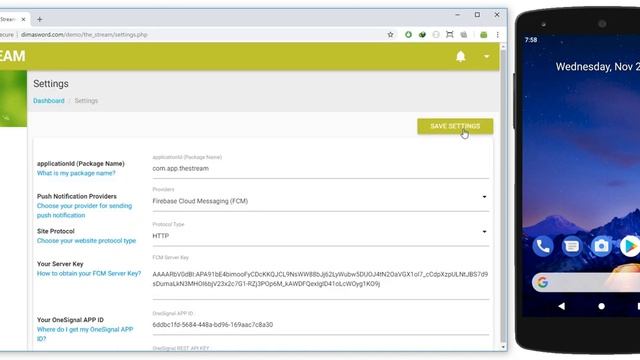Go to the Dashboard breadcrumb link

[x=49, y=100]
